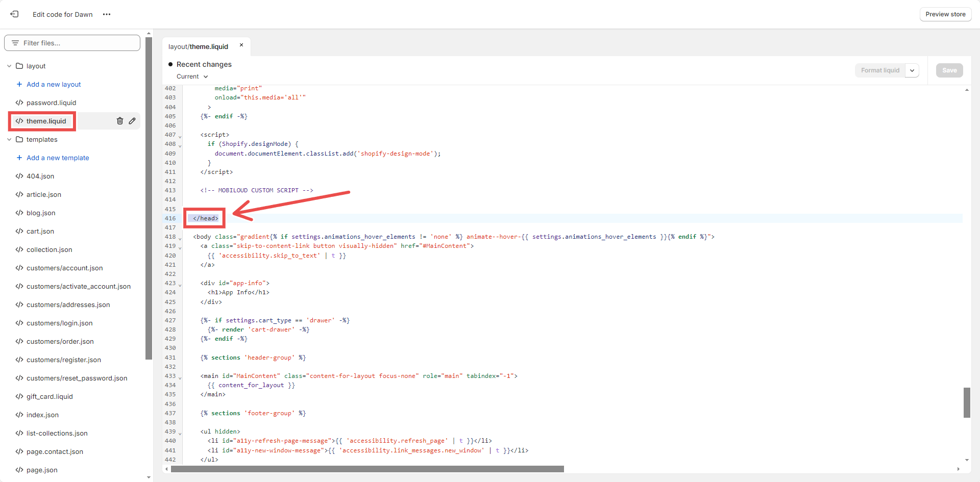Click the code icon next to index.json
This screenshot has width=980, height=482.
click(19, 415)
